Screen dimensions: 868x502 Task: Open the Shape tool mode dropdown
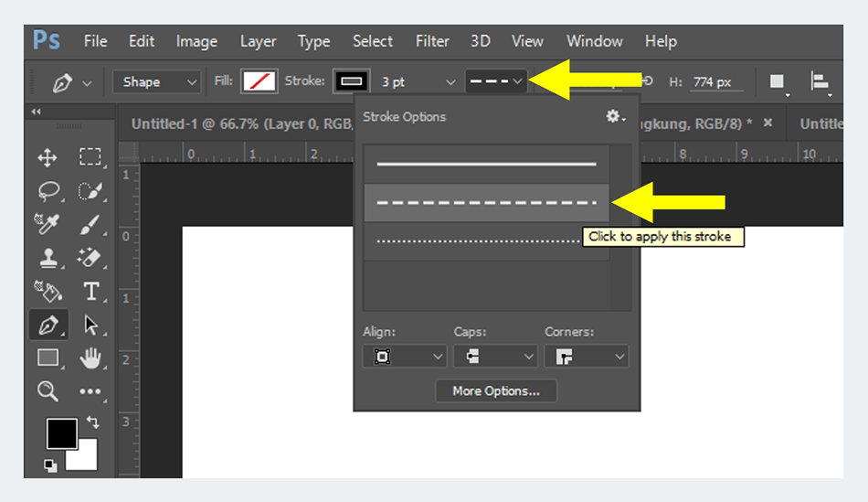point(156,82)
